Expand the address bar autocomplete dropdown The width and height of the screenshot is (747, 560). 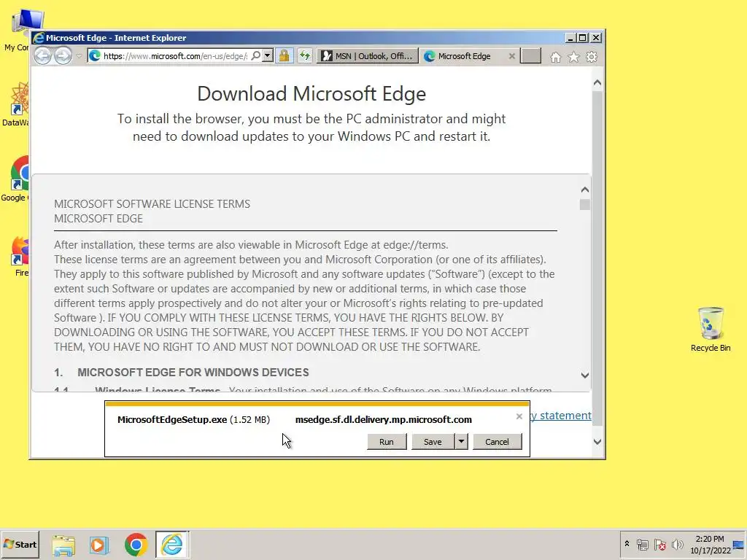pos(267,55)
